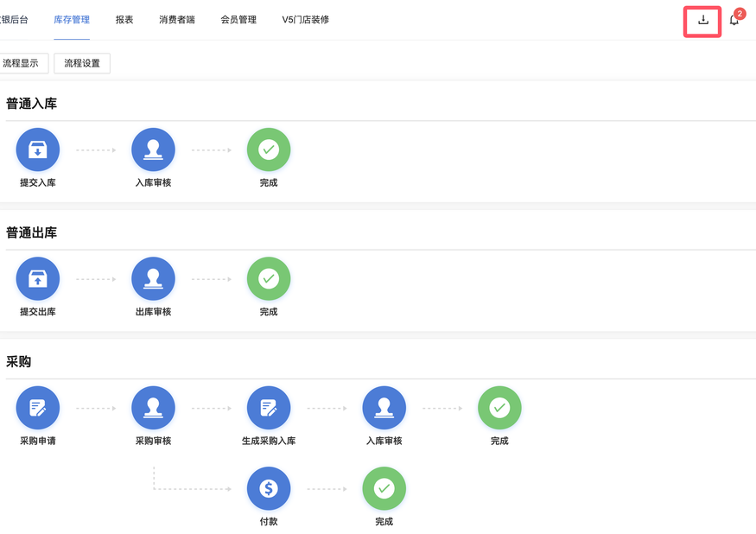The height and width of the screenshot is (534, 756).
Task: Open the 会员管理 tab
Action: click(238, 20)
